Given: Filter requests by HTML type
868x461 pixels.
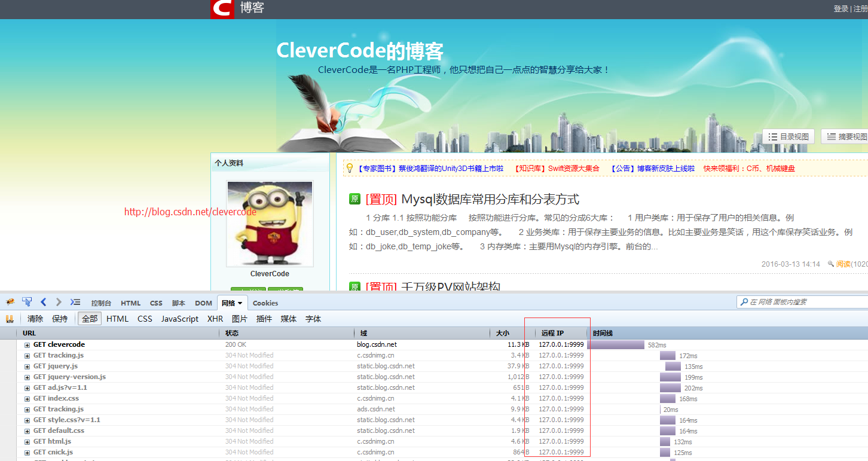Looking at the screenshot, I should (x=118, y=319).
